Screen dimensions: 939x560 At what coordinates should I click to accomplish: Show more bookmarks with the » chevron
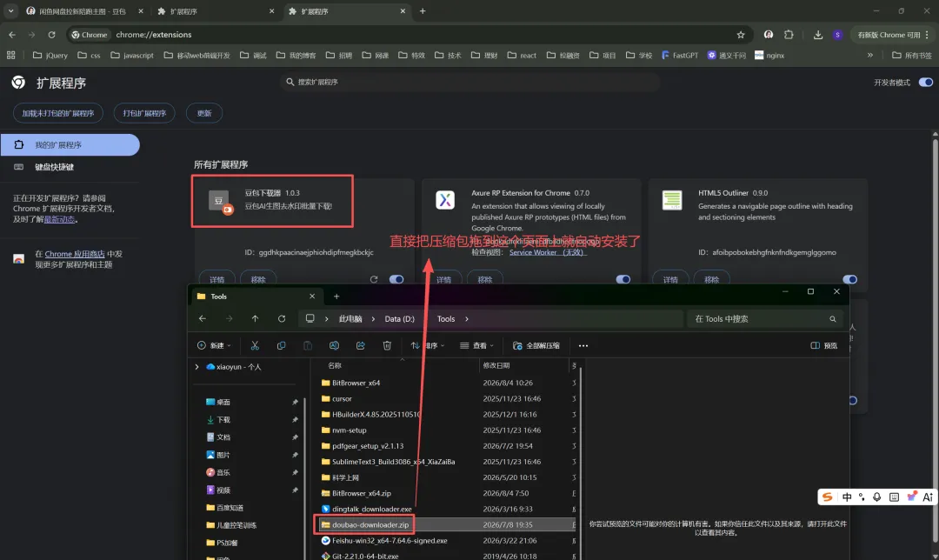click(x=870, y=55)
